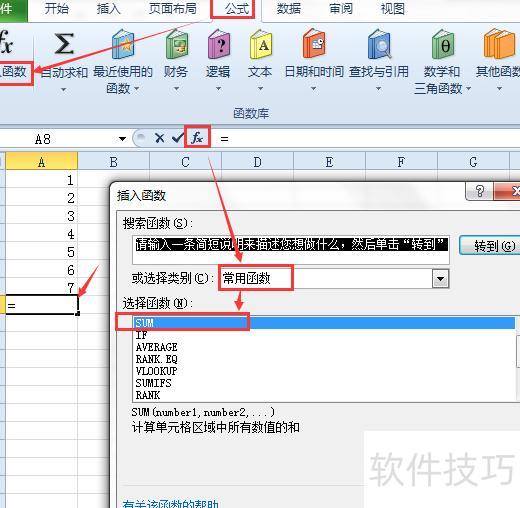This screenshot has height=508, width=520.
Task: Open the Name Box dropdown arrow
Action: click(x=122, y=139)
